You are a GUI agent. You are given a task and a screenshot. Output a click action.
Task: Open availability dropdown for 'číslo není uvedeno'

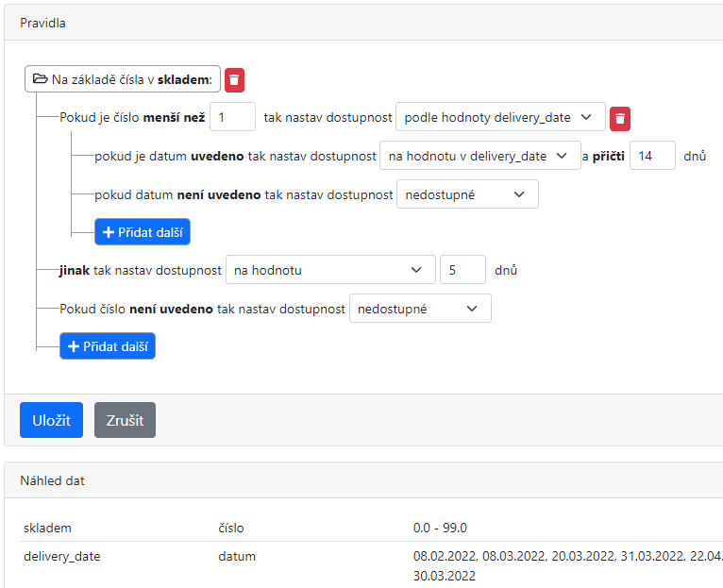[419, 309]
